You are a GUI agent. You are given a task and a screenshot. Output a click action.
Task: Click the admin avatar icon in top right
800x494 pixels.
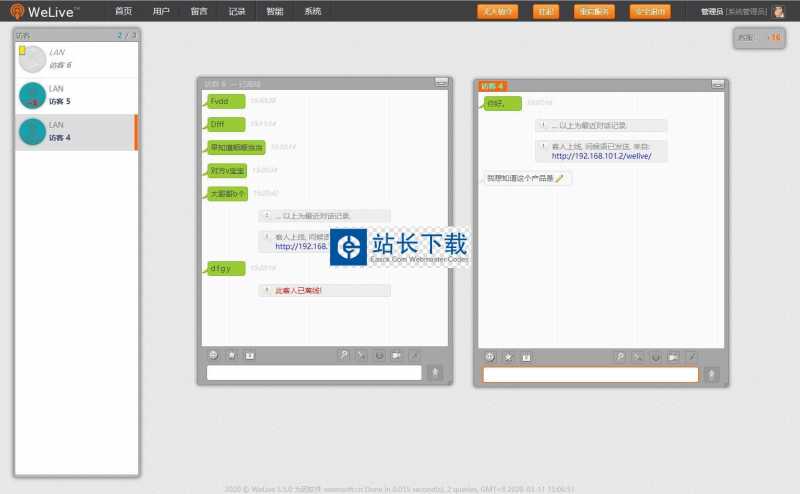(x=778, y=11)
